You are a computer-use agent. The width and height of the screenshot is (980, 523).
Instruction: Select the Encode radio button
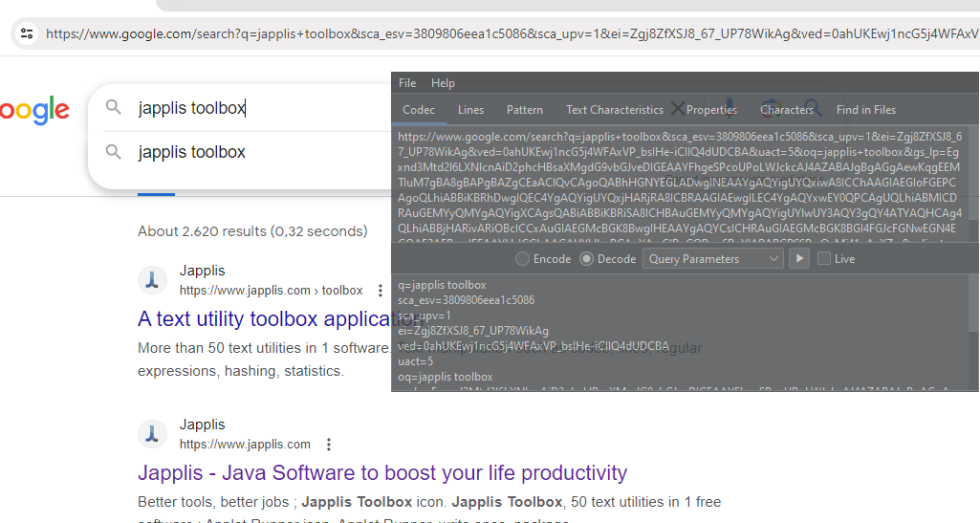tap(543, 259)
